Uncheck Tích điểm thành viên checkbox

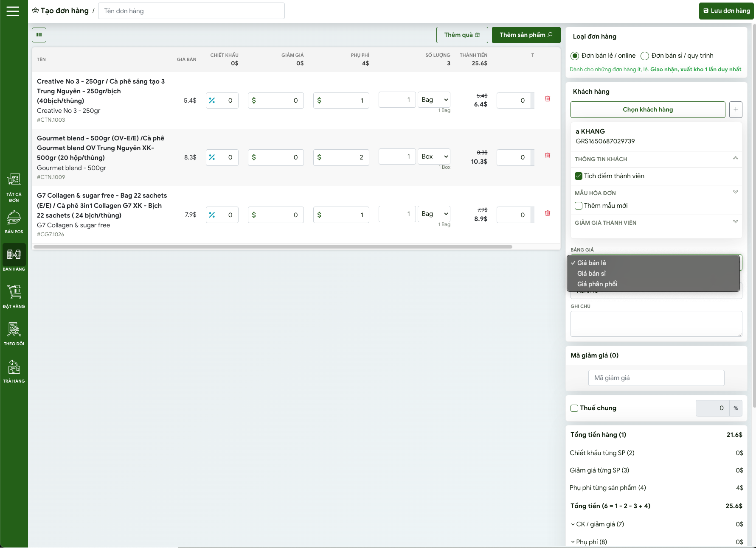579,176
